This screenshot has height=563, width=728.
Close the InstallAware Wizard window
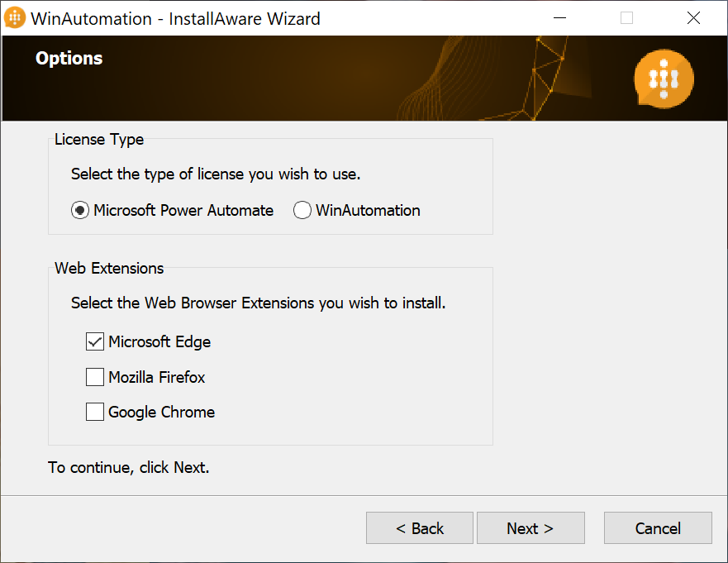point(693,18)
